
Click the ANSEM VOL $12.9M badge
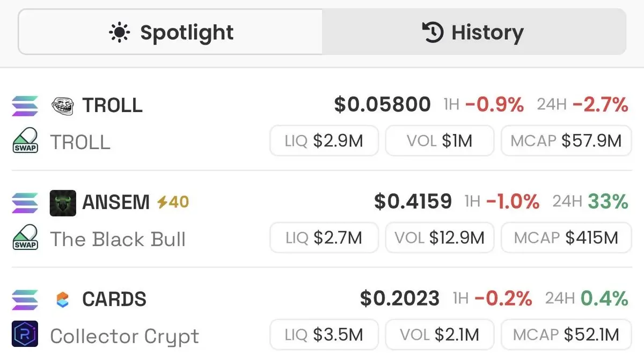coord(440,238)
